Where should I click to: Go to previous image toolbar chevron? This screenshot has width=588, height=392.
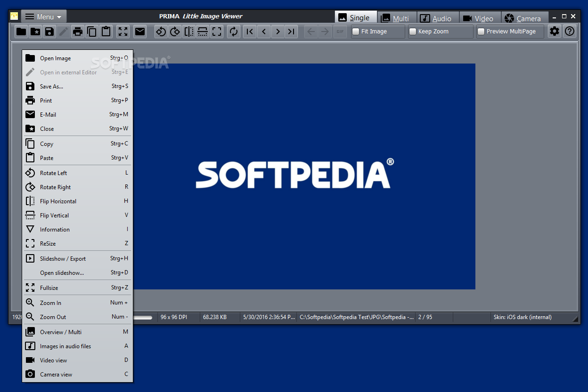coord(264,32)
